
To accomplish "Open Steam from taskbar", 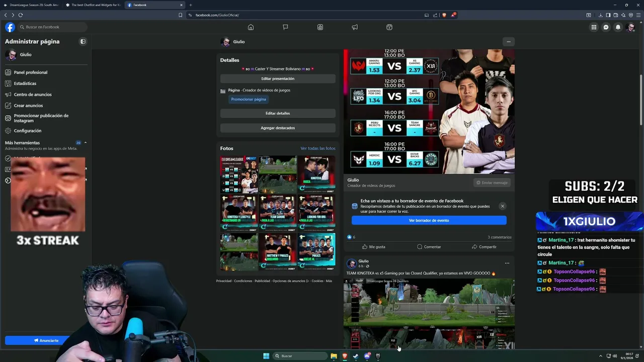I will (x=356, y=356).
